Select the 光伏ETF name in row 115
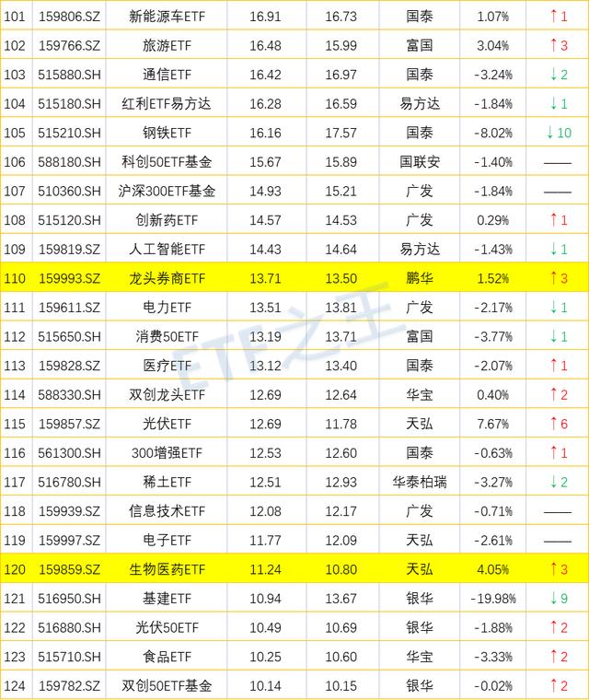Screen dimensions: 589x700 pyautogui.click(x=167, y=424)
